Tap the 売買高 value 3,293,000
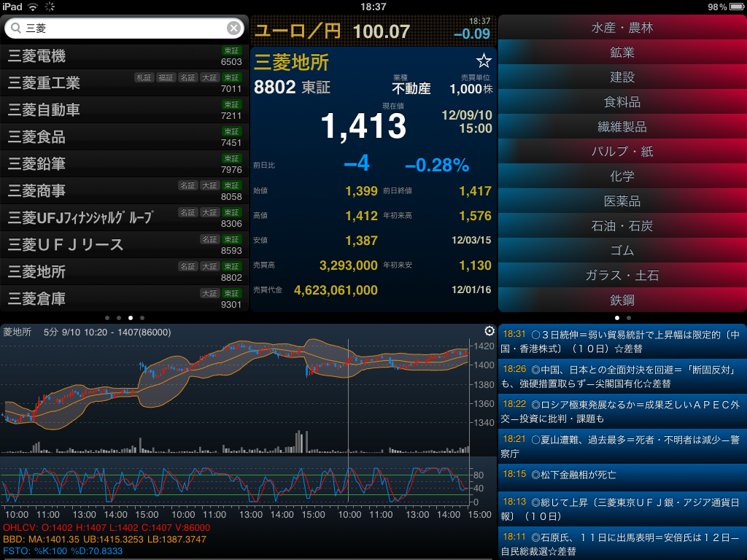Image resolution: width=747 pixels, height=560 pixels. pos(348,265)
